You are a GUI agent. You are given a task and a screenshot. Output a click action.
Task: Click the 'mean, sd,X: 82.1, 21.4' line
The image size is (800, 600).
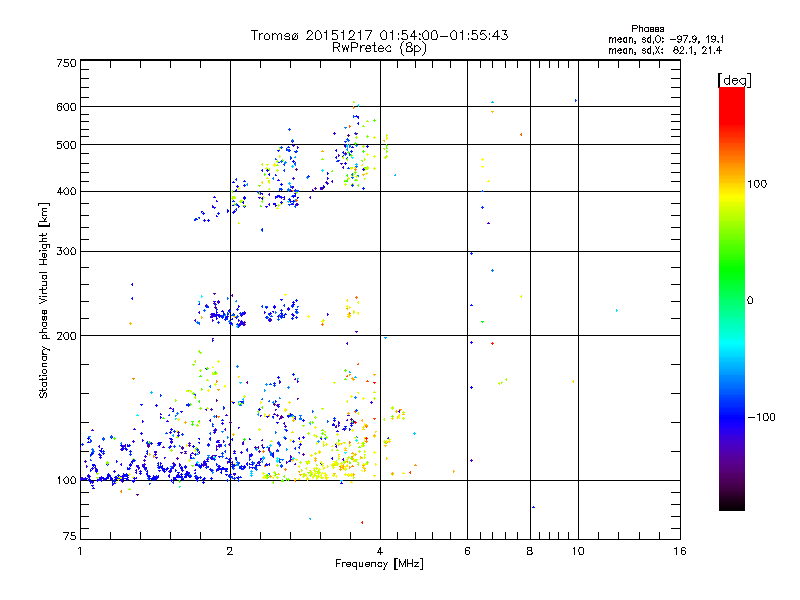click(x=665, y=50)
